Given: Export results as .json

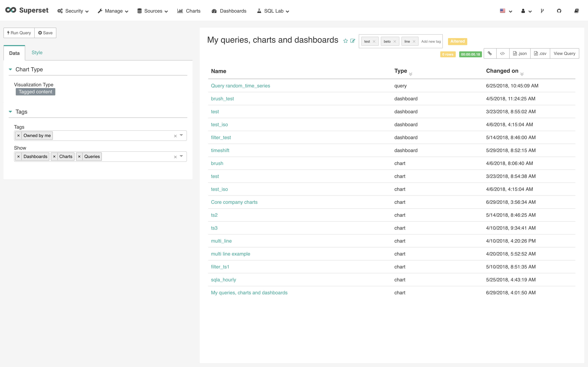Looking at the screenshot, I should (x=520, y=53).
